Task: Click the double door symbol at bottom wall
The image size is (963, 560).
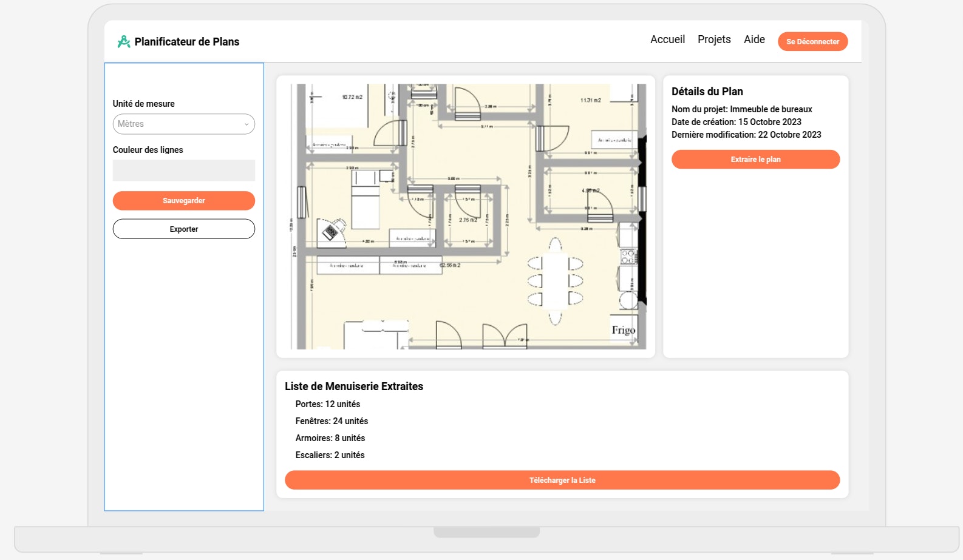Action: (504, 337)
